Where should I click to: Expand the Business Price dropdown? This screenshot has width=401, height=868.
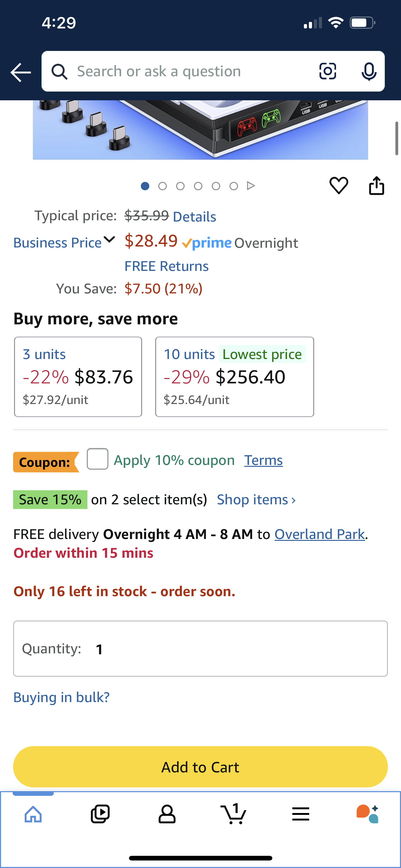(64, 242)
